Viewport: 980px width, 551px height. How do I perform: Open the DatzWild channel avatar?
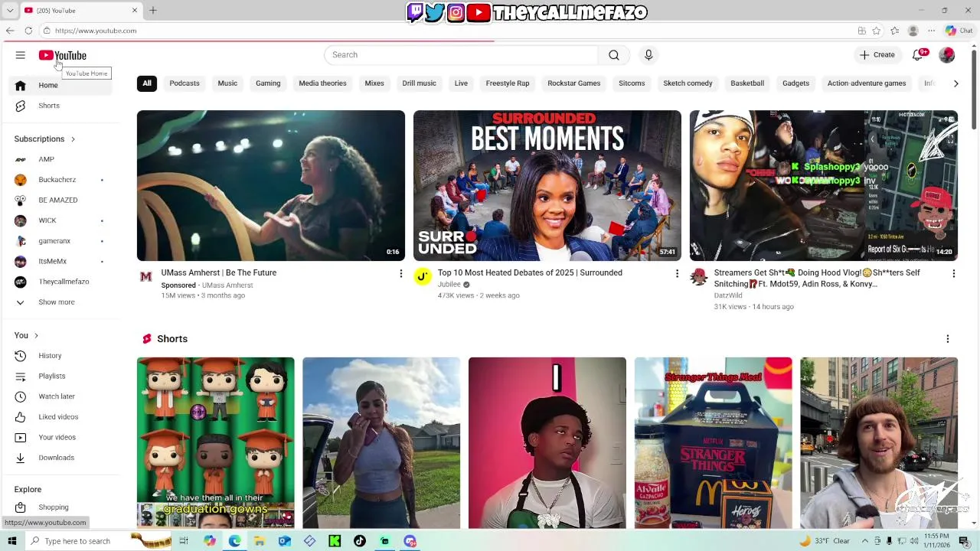(698, 276)
